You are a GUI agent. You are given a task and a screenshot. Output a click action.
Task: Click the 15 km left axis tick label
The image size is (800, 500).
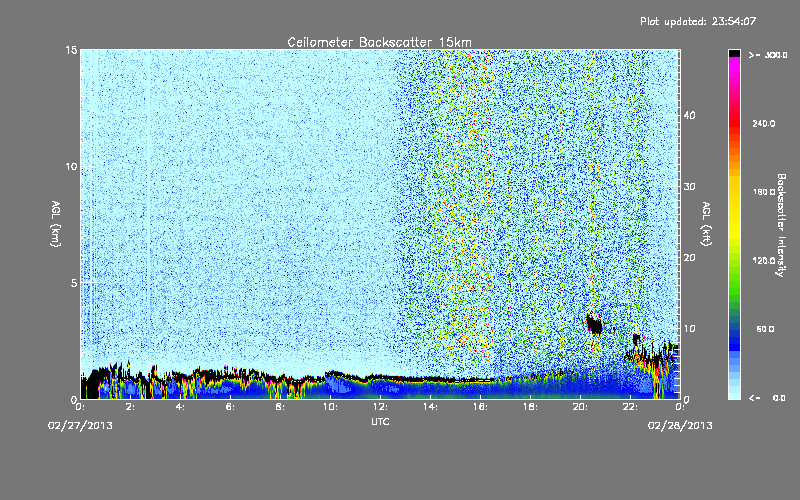pyautogui.click(x=71, y=50)
